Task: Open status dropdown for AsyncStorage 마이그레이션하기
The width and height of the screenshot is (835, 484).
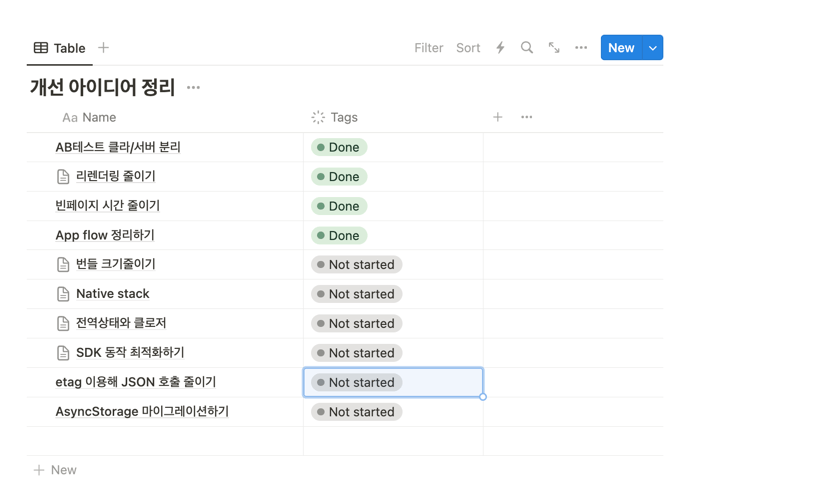Action: coord(357,412)
